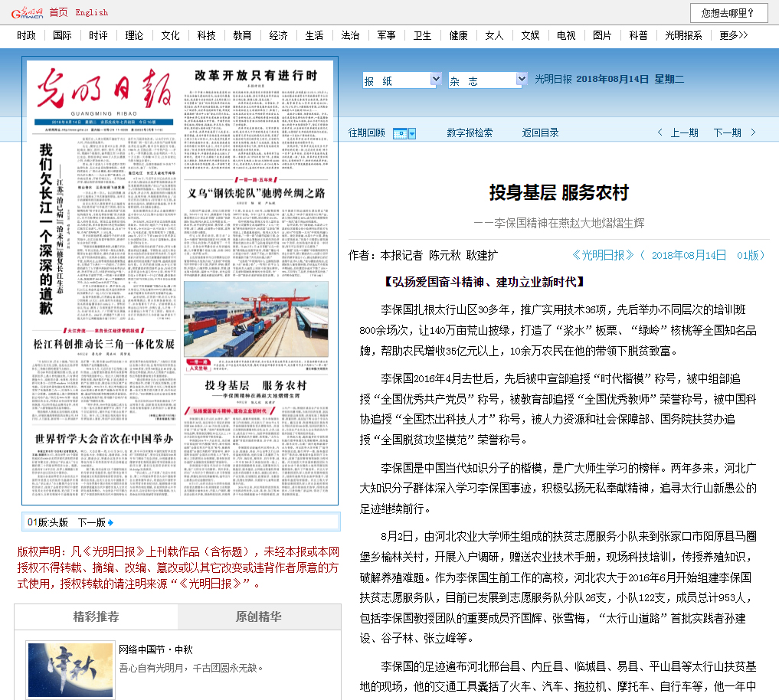This screenshot has height=700, width=779.
Task: Switch site language via English link
Action: pos(92,12)
